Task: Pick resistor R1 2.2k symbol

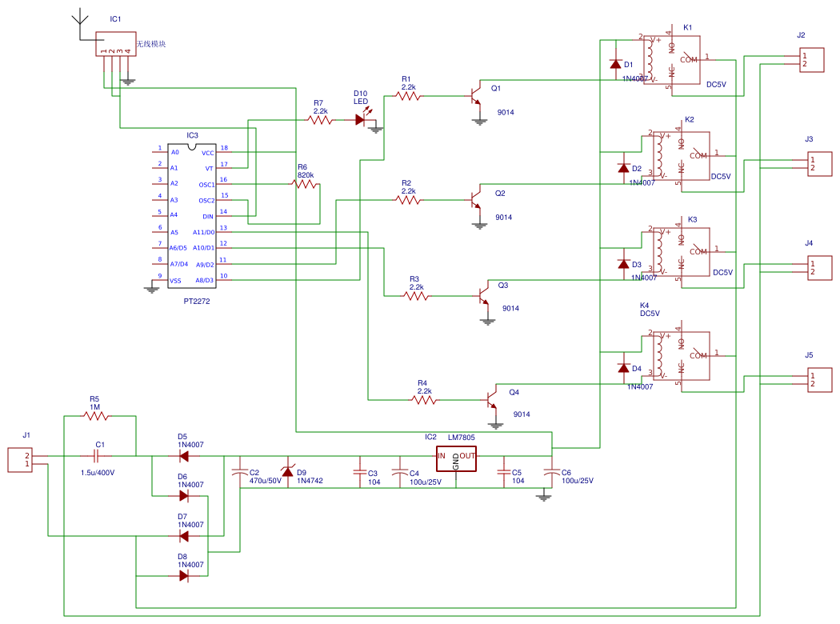Action: click(408, 97)
